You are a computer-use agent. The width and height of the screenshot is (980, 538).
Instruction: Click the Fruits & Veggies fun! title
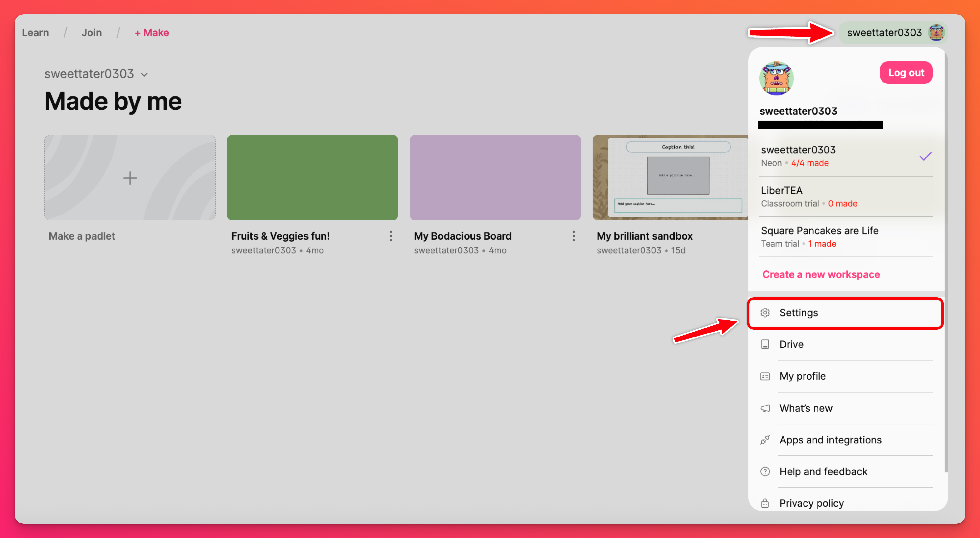pos(280,236)
